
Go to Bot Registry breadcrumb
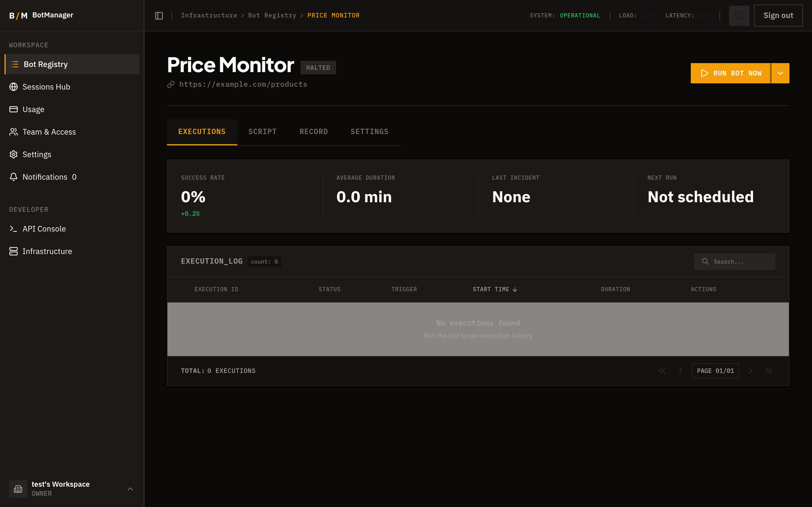[272, 15]
